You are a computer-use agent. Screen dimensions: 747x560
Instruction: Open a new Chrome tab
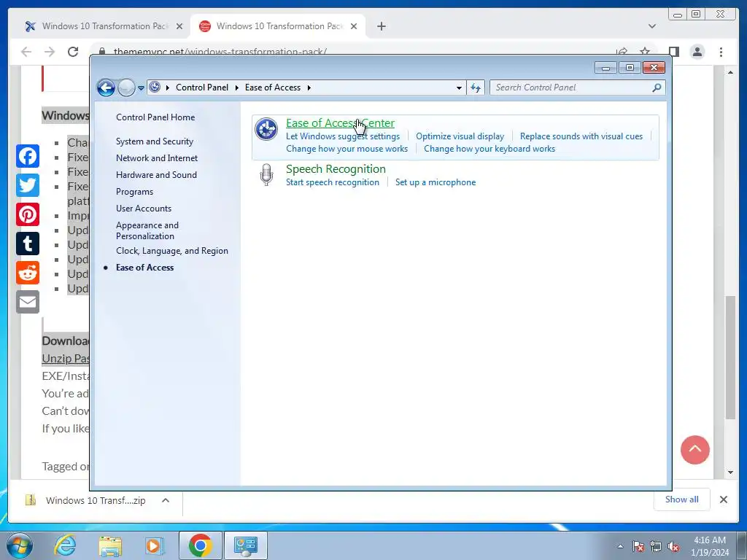381,26
